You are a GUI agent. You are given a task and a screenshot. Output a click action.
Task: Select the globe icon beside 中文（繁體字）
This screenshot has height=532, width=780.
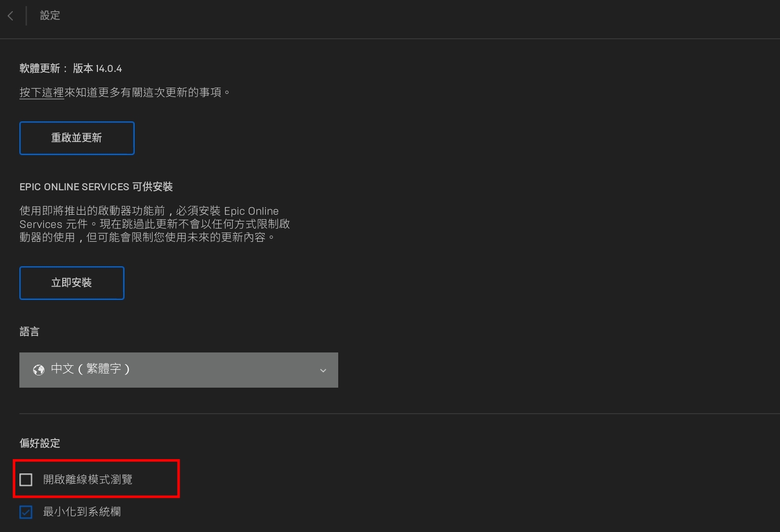pyautogui.click(x=39, y=370)
